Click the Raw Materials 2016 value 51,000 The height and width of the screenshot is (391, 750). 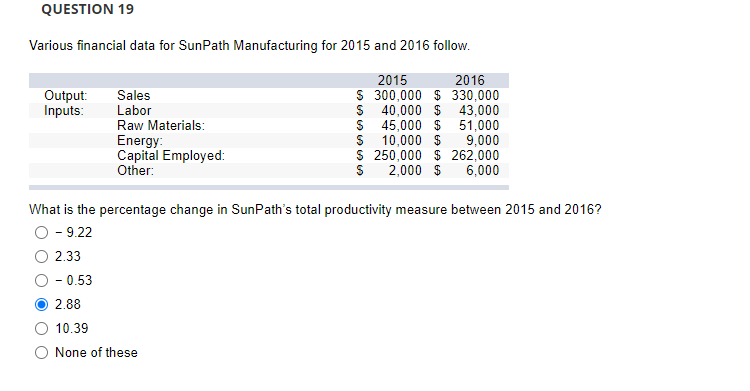click(479, 125)
